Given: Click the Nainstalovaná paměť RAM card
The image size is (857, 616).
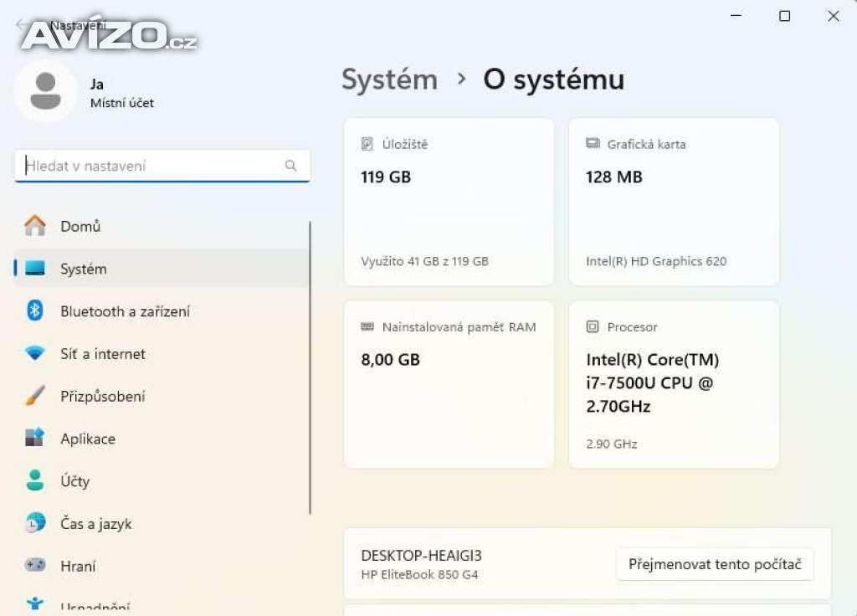Looking at the screenshot, I should (x=449, y=384).
